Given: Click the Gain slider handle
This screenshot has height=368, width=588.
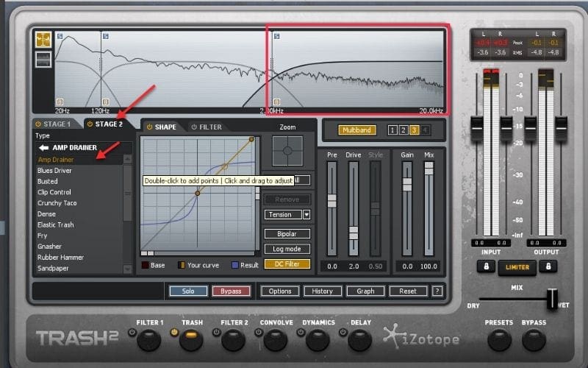Looking at the screenshot, I should point(407,184).
